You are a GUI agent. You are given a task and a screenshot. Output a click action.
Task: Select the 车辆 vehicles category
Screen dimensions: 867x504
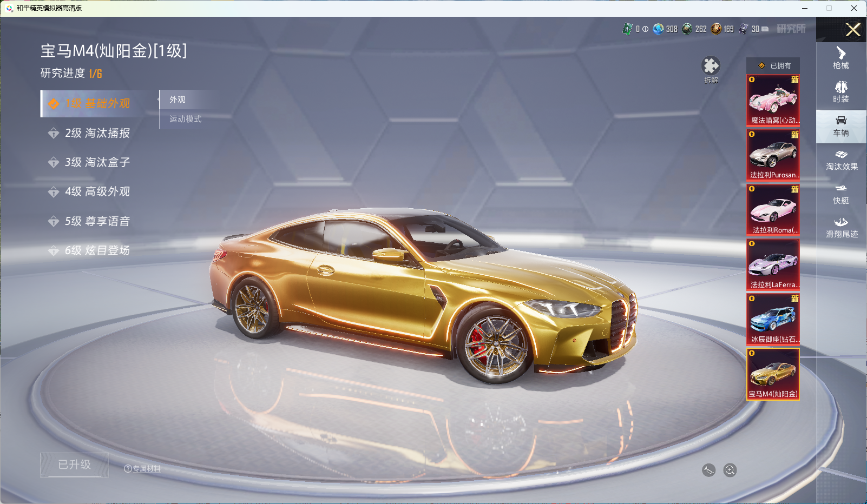(x=841, y=126)
